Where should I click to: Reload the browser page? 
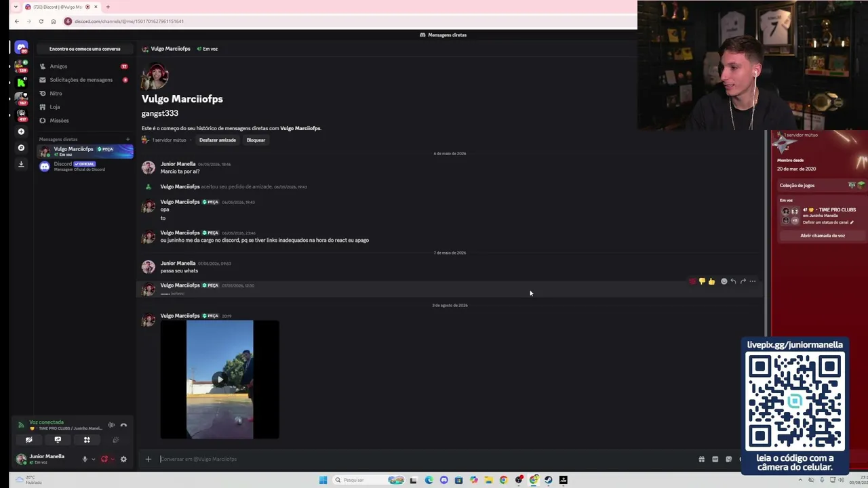[x=41, y=21]
